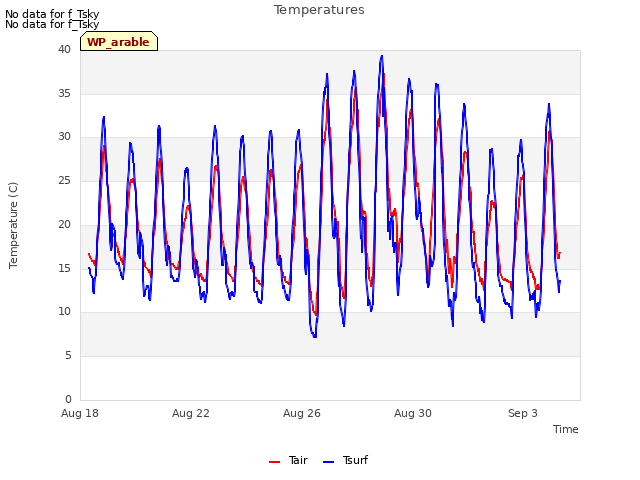Click the 10 y-axis tick label
Screen dimensions: 640x480
[64, 312]
